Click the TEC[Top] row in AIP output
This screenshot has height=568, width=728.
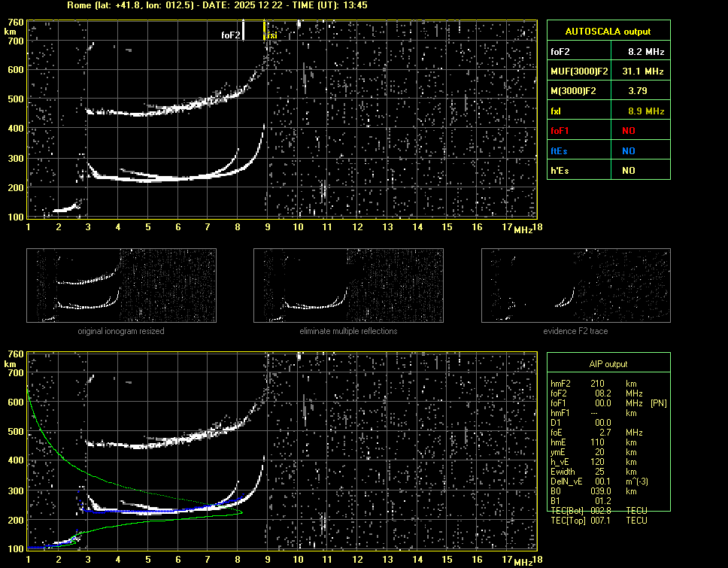coord(599,521)
